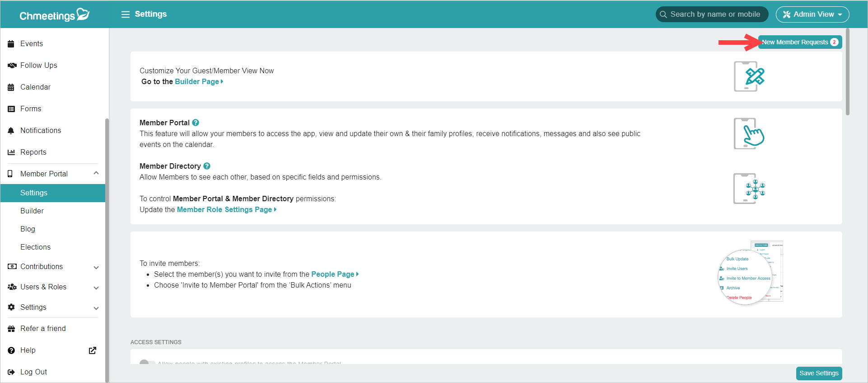868x383 pixels.
Task: Click the Help external link icon
Action: (x=93, y=350)
